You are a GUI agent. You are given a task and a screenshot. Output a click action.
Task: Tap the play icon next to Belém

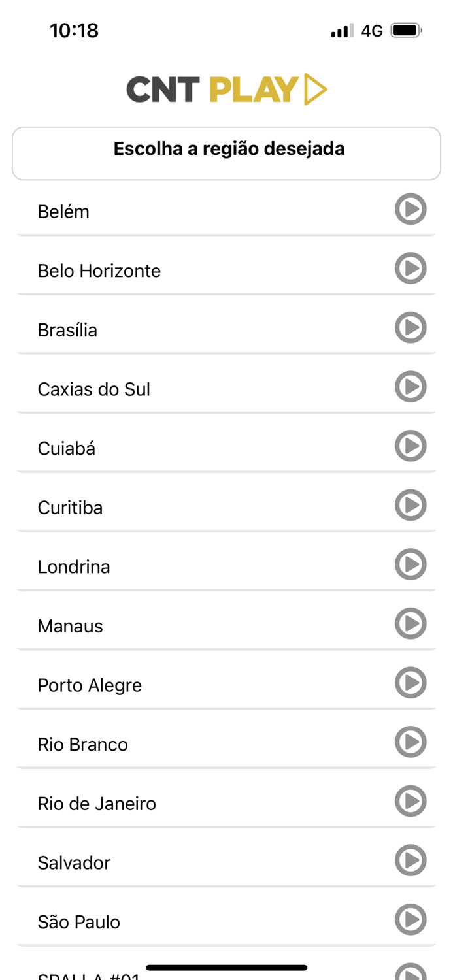coord(411,210)
